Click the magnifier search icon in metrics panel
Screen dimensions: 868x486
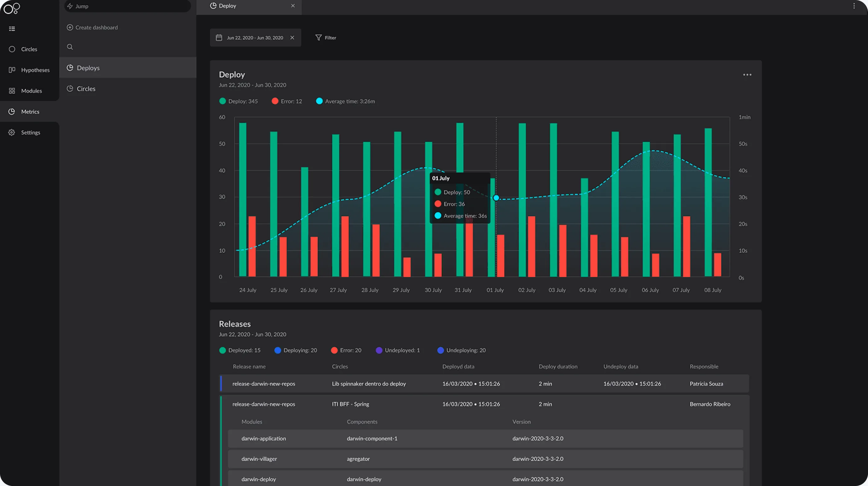tap(70, 47)
